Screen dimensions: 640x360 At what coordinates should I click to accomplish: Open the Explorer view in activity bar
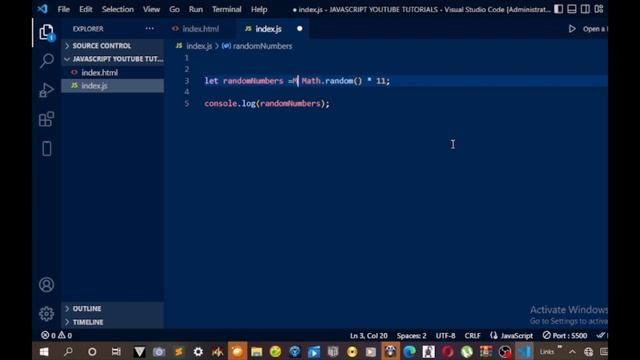pos(47,32)
